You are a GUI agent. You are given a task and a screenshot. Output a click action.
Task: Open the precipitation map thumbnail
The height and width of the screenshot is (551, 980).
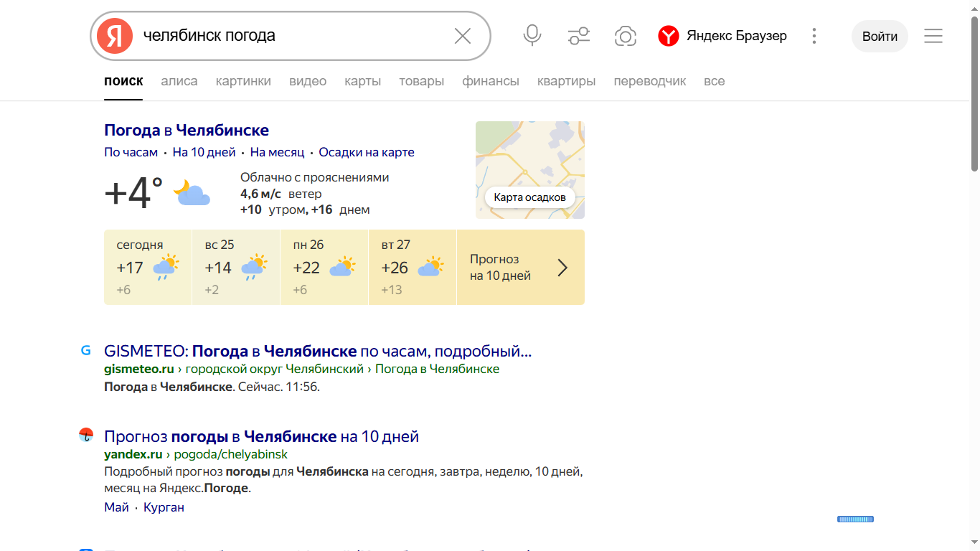529,169
